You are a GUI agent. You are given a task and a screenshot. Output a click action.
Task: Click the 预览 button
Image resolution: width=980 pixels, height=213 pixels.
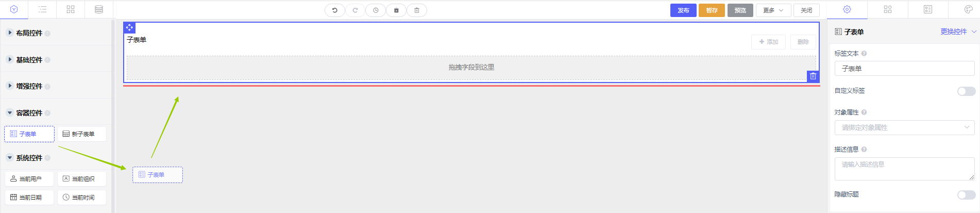(740, 10)
